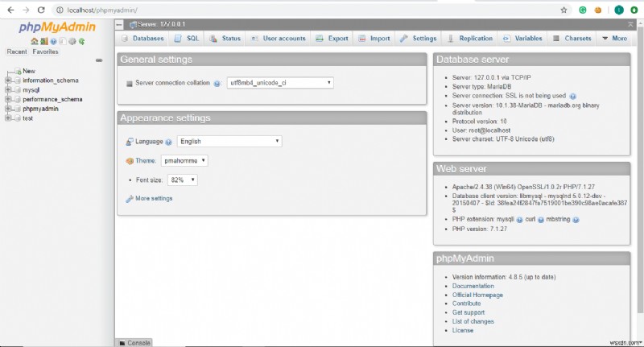Open the More tab dropdown
This screenshot has height=347, width=644.
614,38
